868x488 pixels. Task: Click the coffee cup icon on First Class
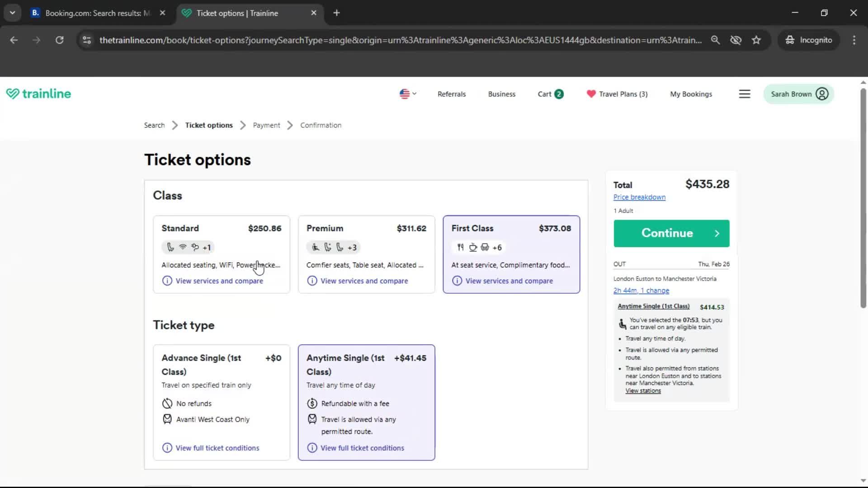(x=473, y=247)
